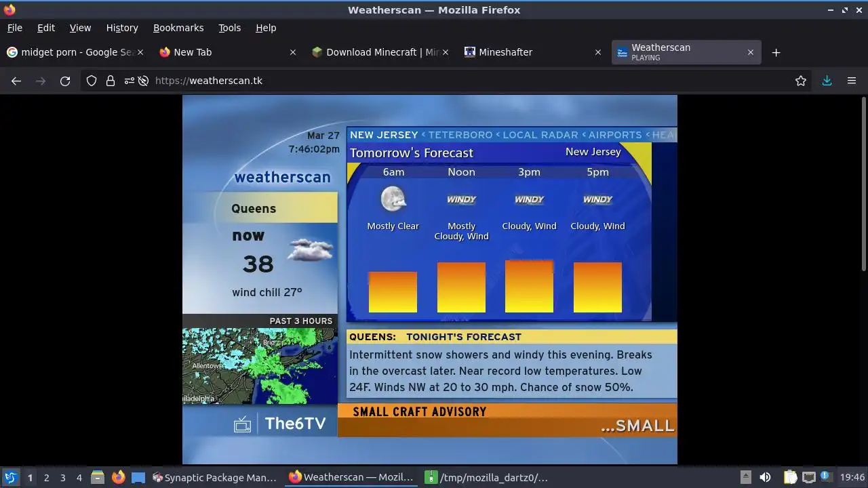Click the LOCAL RADAR ticker label
Image resolution: width=868 pixels, height=488 pixels.
(540, 135)
